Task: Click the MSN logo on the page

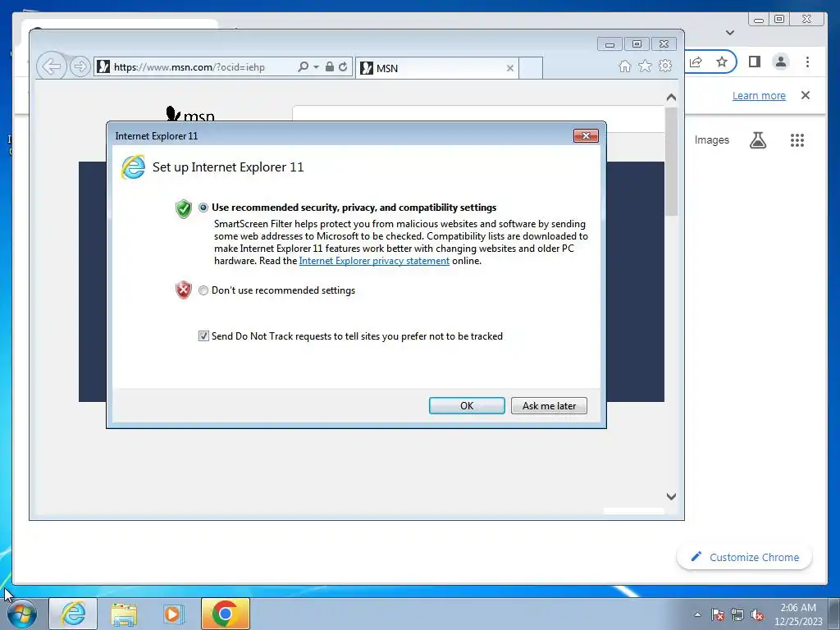Action: tap(190, 113)
